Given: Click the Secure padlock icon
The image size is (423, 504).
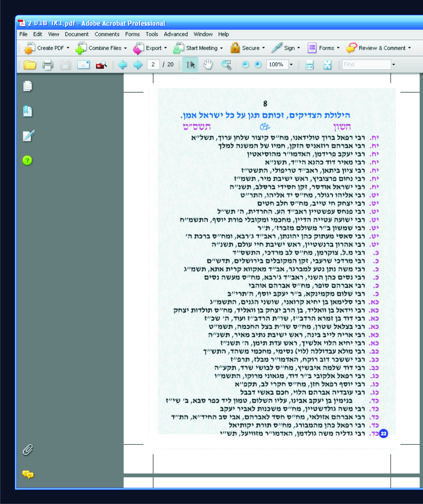Looking at the screenshot, I should tap(235, 48).
